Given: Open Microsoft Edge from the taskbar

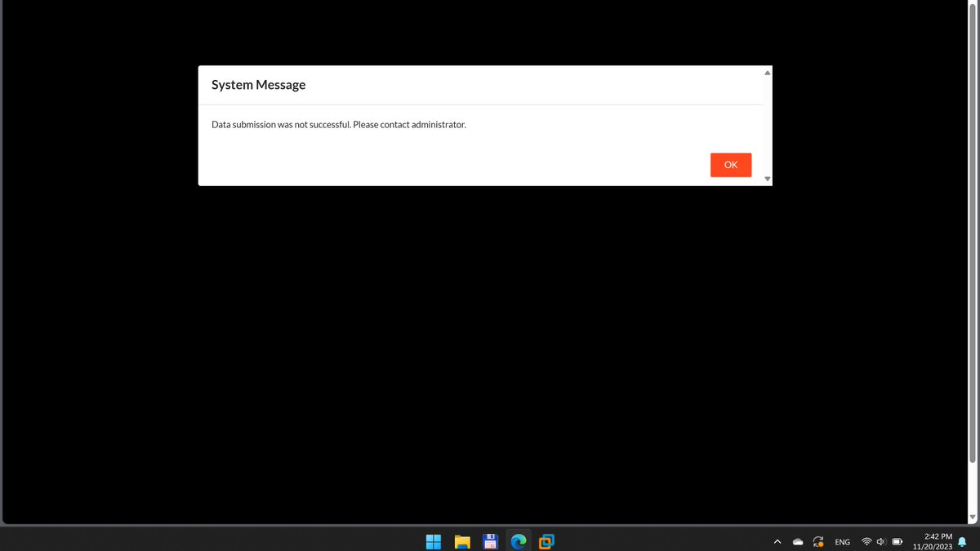Looking at the screenshot, I should (x=519, y=541).
